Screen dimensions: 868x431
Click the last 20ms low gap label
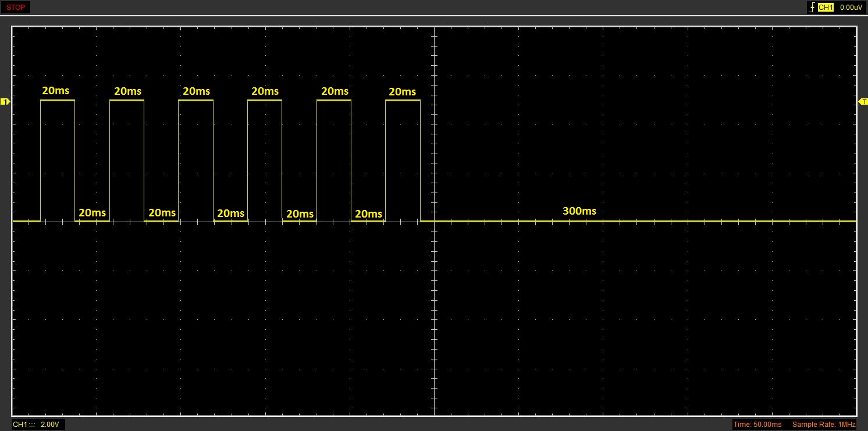click(x=368, y=214)
